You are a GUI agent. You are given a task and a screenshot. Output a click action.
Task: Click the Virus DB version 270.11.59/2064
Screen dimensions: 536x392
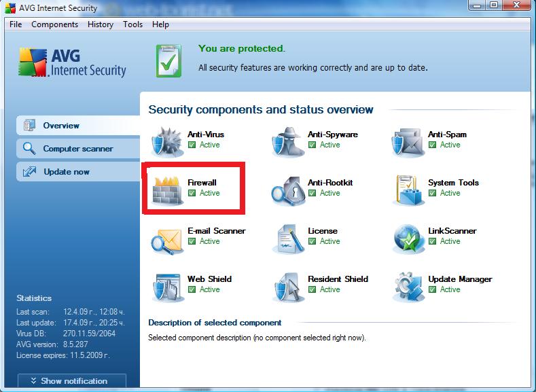(x=89, y=333)
